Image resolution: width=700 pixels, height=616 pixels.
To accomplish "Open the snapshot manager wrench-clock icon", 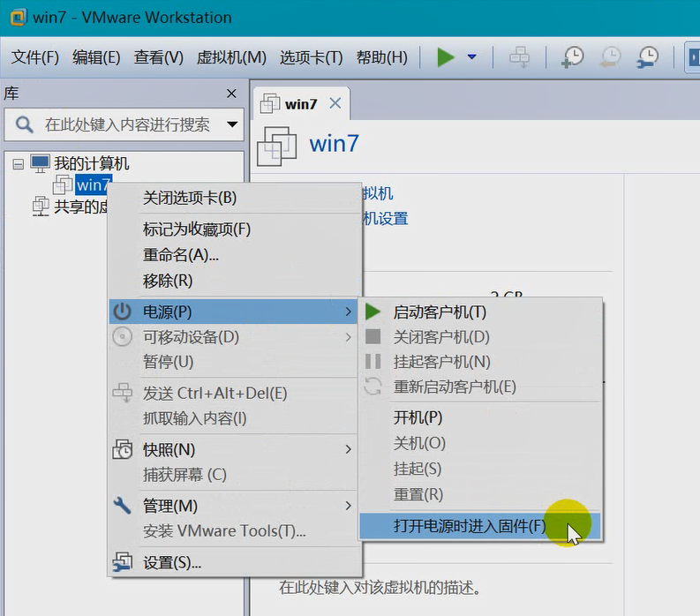I will (647, 57).
